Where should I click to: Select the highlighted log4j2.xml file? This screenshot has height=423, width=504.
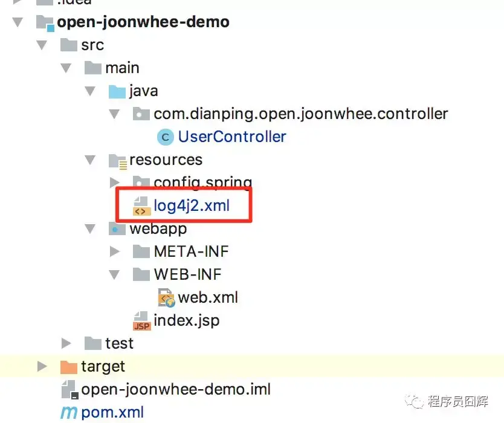pos(192,205)
